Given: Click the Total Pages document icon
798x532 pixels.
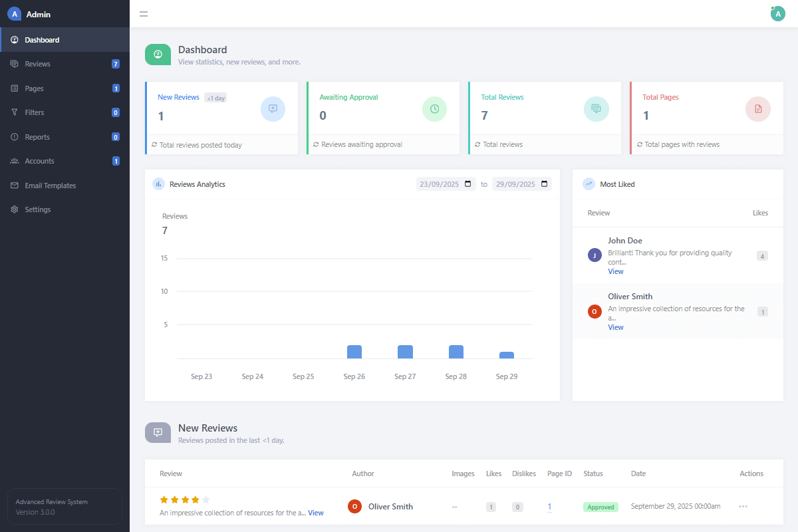Looking at the screenshot, I should pyautogui.click(x=757, y=109).
